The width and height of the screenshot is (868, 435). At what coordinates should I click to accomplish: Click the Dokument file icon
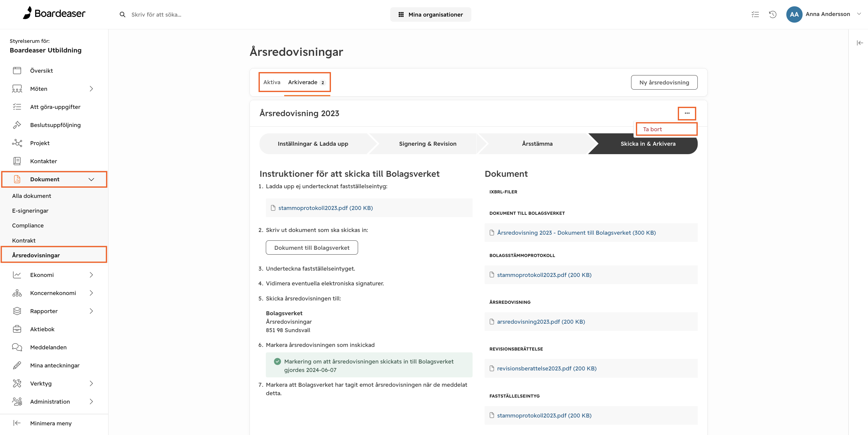tap(17, 179)
